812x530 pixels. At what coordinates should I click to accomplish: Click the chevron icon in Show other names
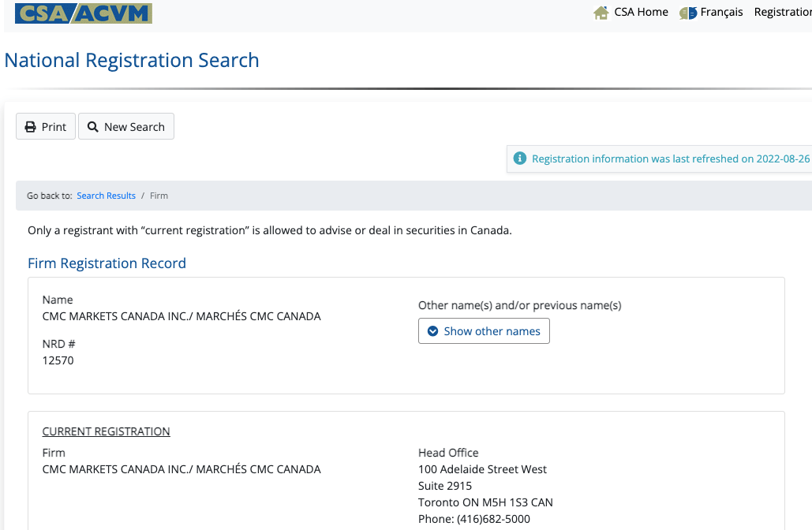pos(433,331)
